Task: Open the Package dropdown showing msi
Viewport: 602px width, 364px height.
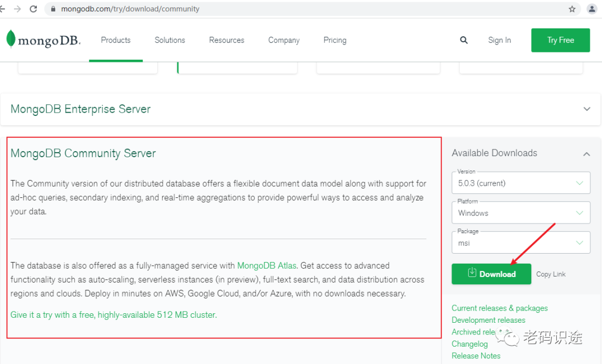Action: (x=521, y=242)
